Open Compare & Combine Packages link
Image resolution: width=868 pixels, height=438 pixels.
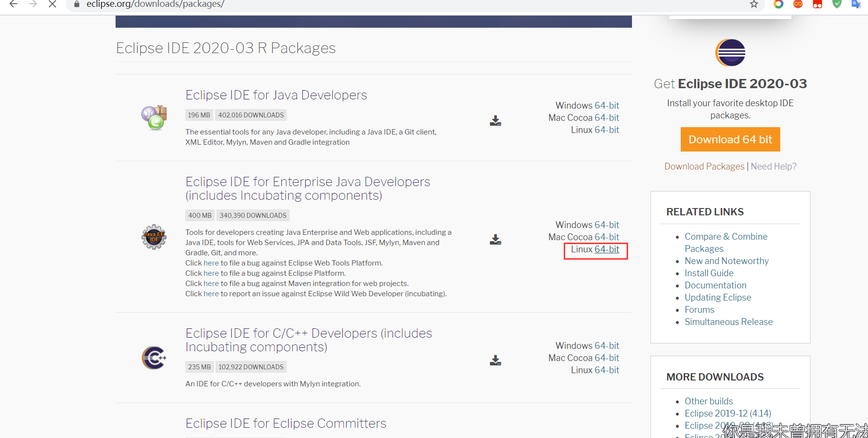(x=726, y=243)
